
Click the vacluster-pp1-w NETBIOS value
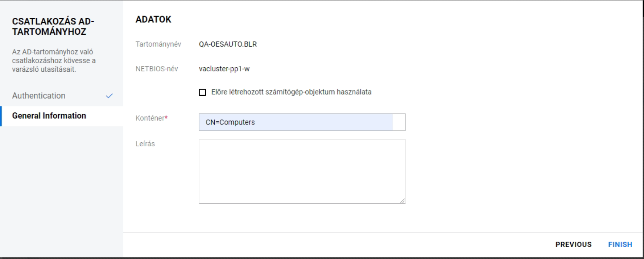click(224, 69)
